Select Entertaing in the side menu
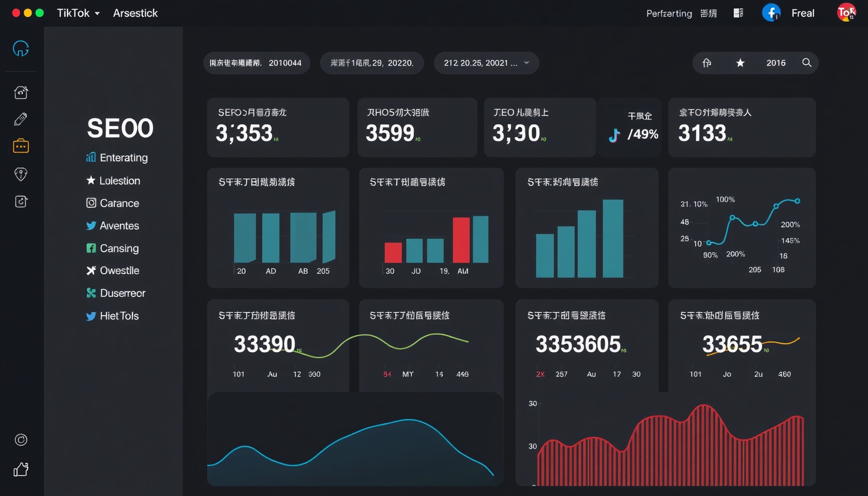868x496 pixels. (123, 157)
